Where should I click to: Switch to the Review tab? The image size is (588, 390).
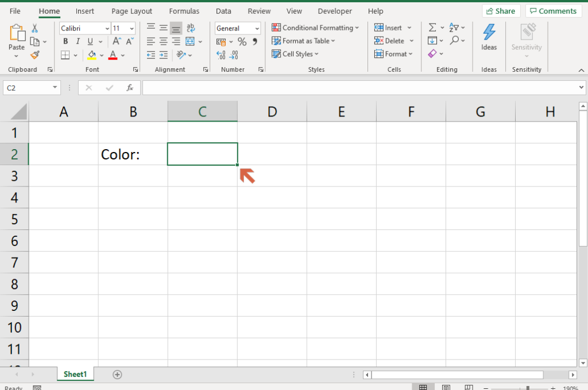(259, 11)
